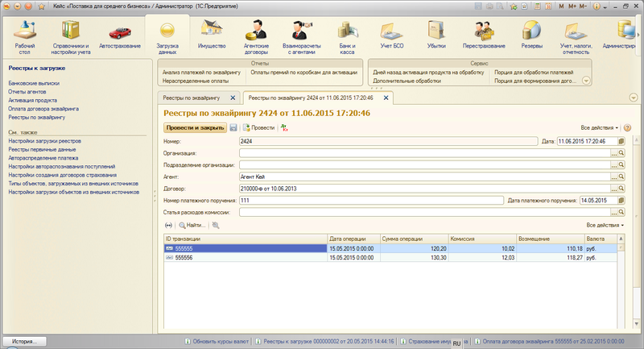
Task: Close the Реестры по эквайрингу 2424 tab
Action: point(386,97)
